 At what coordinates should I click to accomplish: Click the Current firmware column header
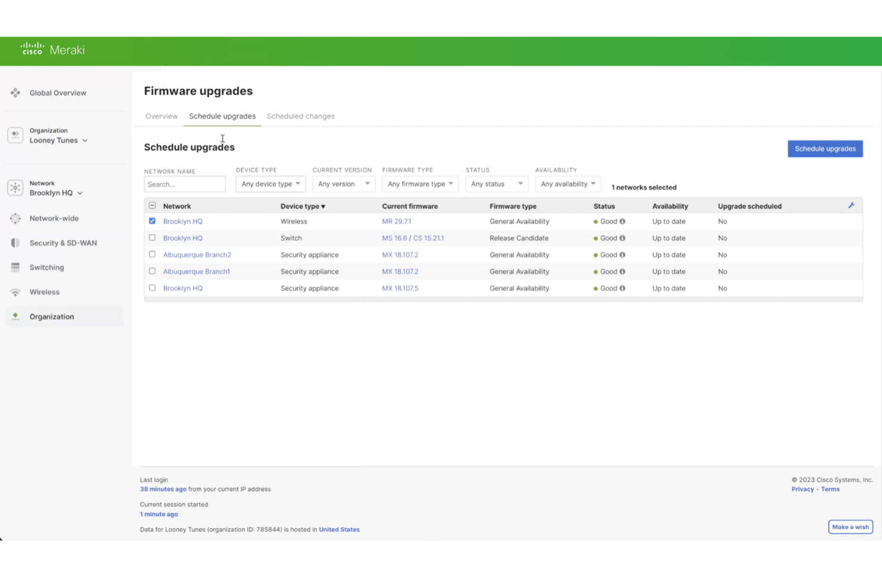410,206
